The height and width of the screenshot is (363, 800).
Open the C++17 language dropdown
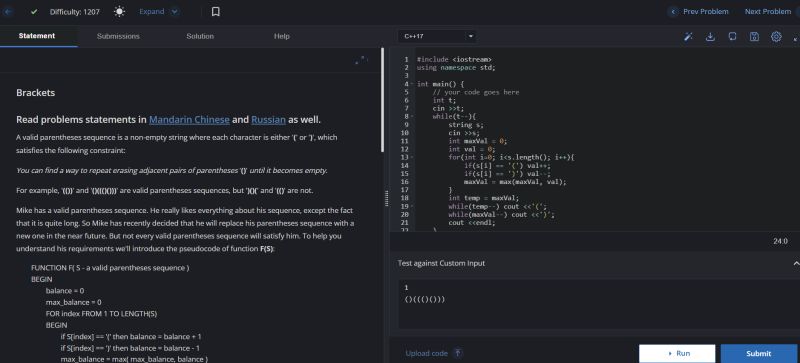(x=438, y=36)
